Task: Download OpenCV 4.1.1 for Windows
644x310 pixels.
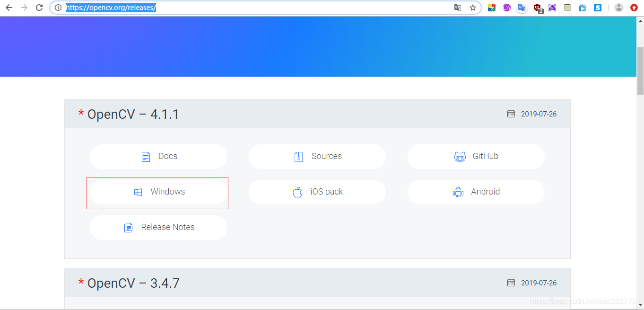Action: (x=158, y=192)
